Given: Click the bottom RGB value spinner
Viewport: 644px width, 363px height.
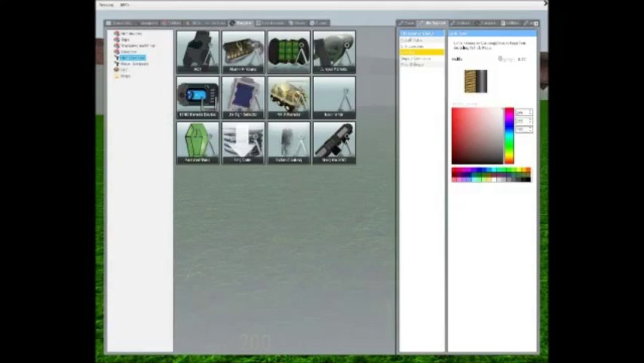Looking at the screenshot, I should click(524, 130).
